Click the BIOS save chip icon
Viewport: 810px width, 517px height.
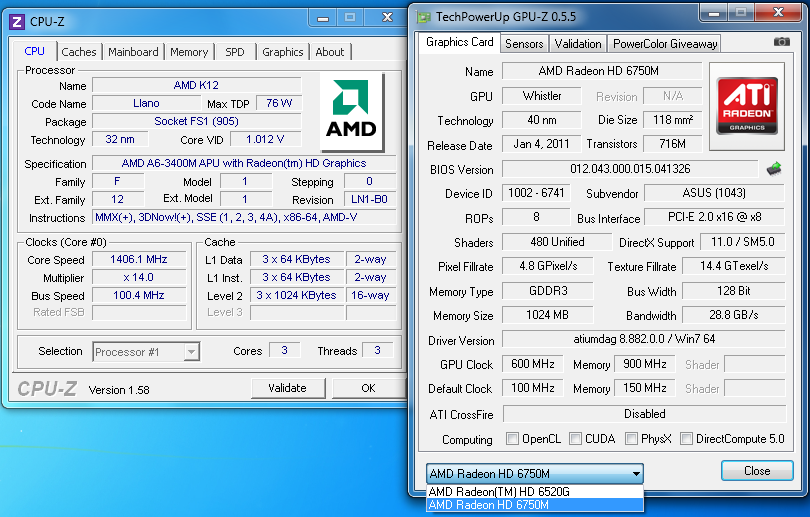tap(774, 168)
